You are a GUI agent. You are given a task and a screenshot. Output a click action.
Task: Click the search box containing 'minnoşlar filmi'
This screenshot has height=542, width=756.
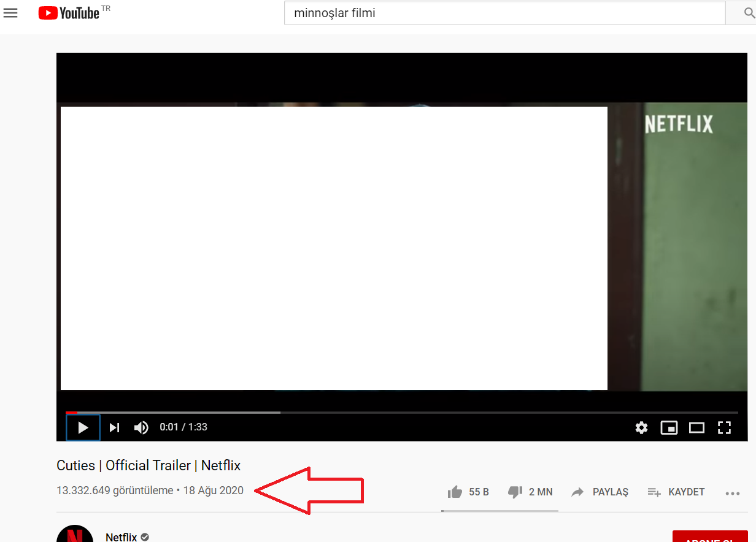click(x=504, y=13)
